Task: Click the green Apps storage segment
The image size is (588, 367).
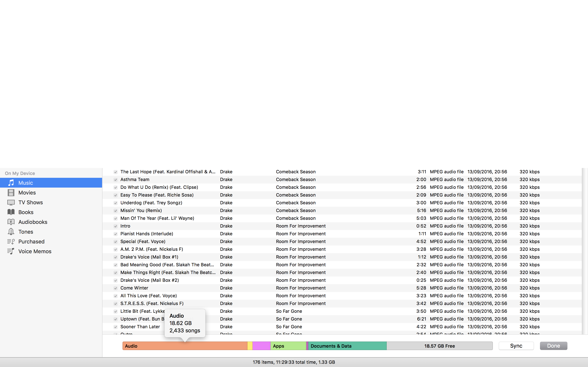Action: 288,346
